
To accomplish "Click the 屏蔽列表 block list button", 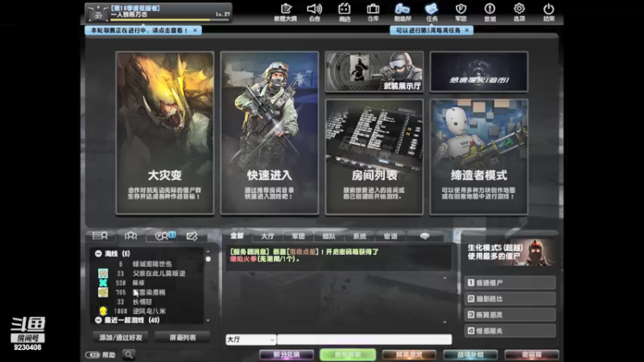I will (x=183, y=337).
